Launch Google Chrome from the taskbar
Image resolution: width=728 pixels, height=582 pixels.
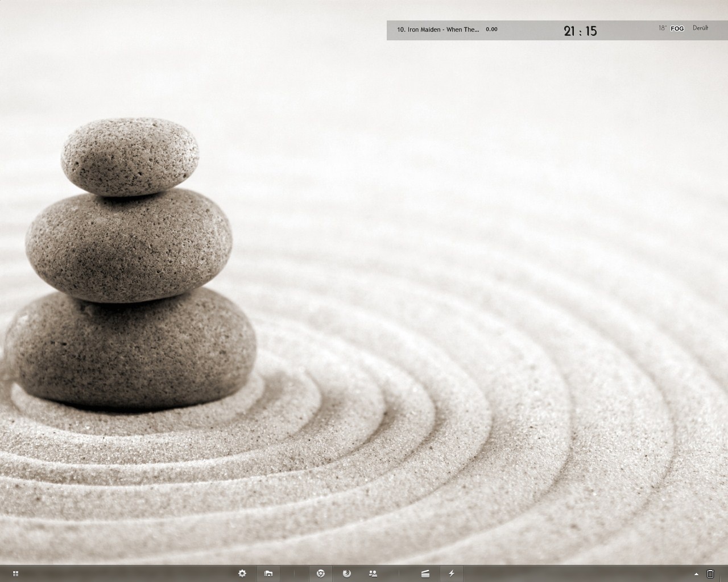[321, 573]
